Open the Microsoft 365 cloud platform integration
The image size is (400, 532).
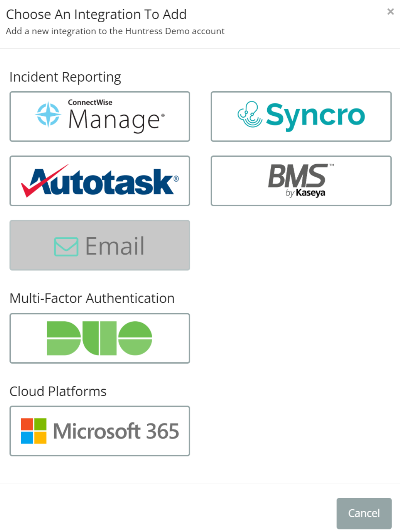[x=100, y=430]
